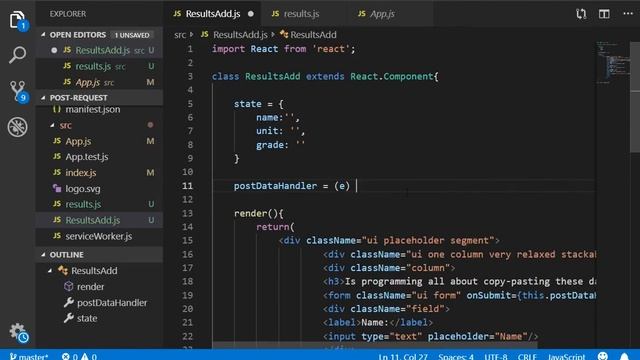Image resolution: width=640 pixels, height=360 pixels.
Task: Open results.js in the src folder tree
Action: 99,204
